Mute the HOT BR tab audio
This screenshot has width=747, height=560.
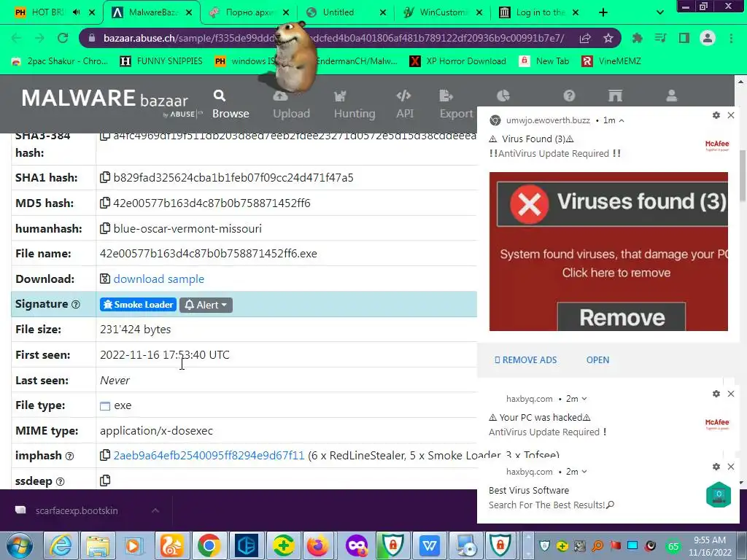pyautogui.click(x=76, y=12)
